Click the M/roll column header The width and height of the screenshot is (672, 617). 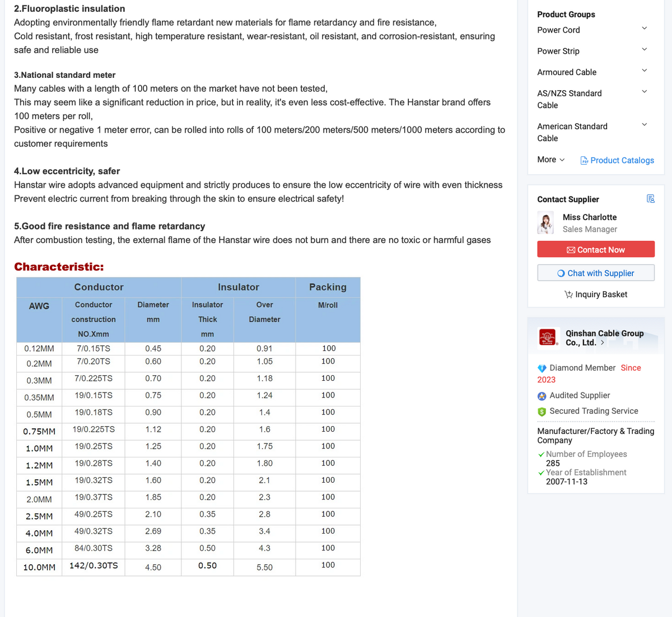328,305
